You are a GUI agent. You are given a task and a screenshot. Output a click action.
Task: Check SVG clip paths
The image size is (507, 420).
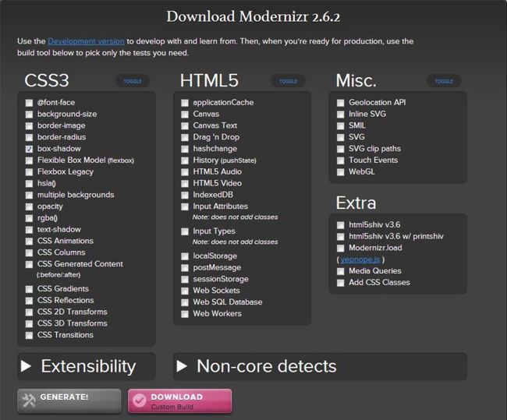pyautogui.click(x=341, y=149)
